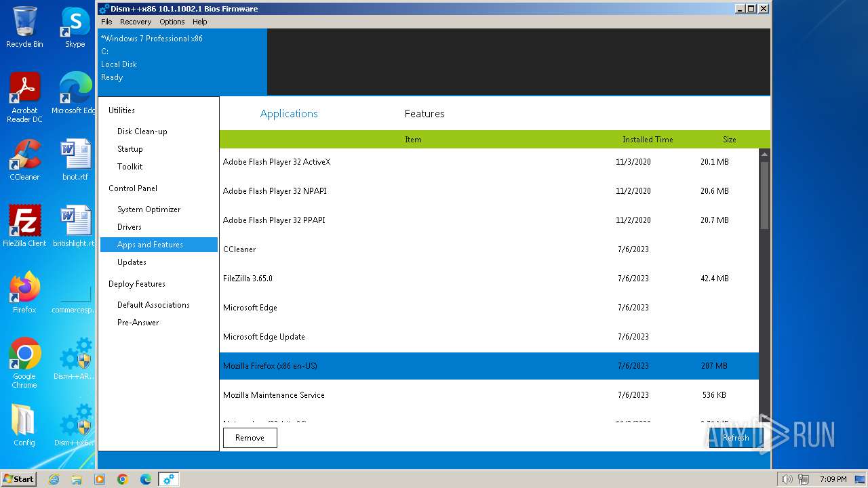868x488 pixels.
Task: Sort by the Size column header
Action: 730,140
